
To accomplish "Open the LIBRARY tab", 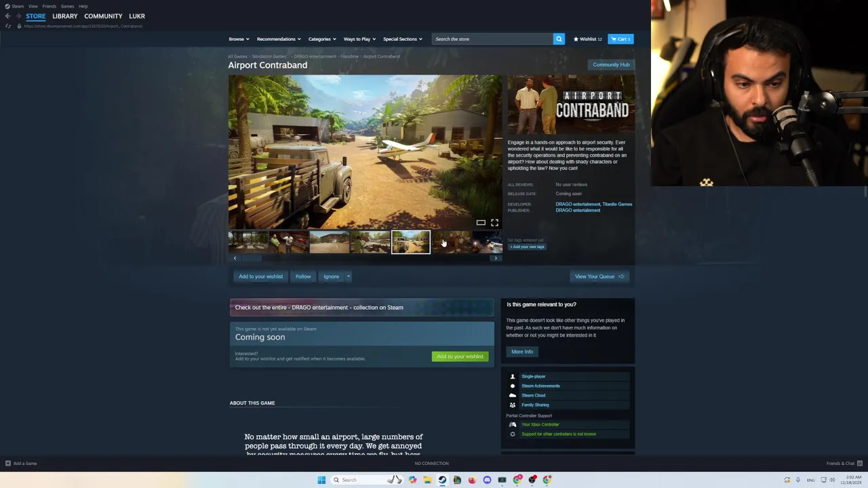I will [65, 16].
